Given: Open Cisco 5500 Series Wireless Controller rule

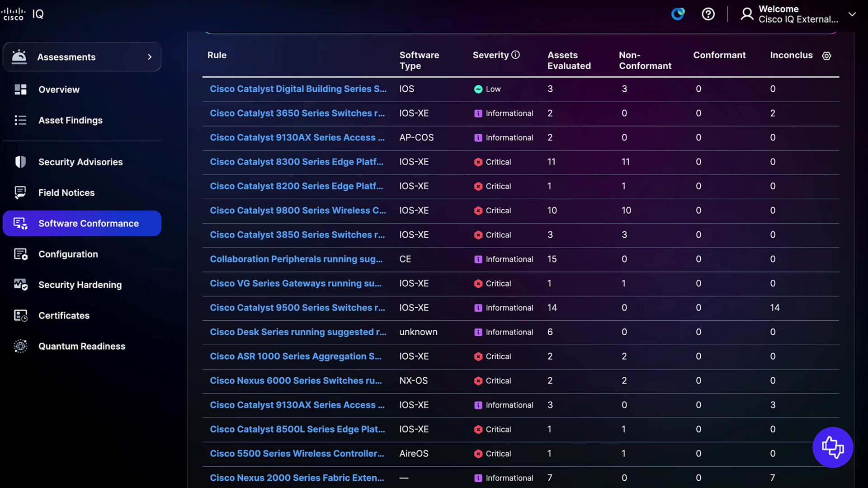Looking at the screenshot, I should tap(297, 454).
